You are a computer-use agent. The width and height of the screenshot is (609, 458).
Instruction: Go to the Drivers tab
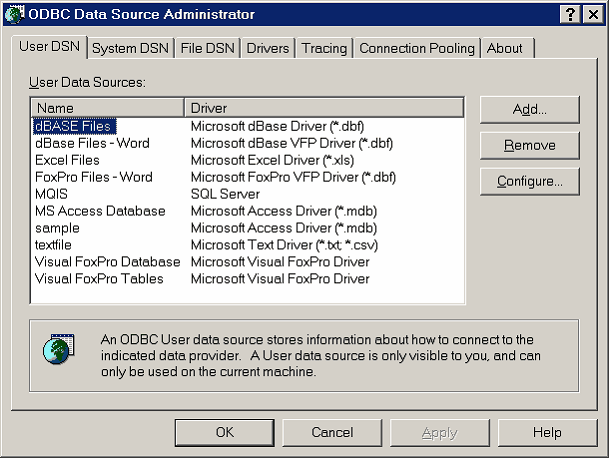(x=268, y=48)
